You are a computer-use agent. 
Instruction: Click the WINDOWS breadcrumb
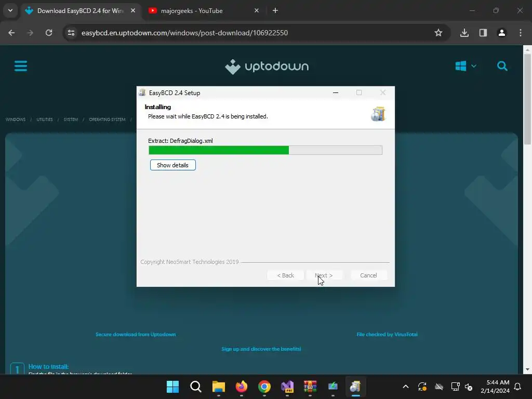pos(16,119)
